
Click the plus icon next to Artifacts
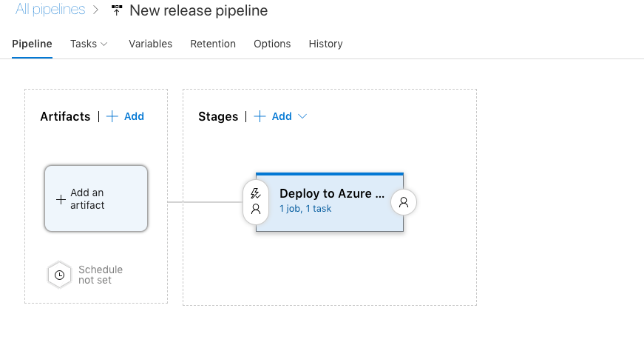tap(112, 116)
